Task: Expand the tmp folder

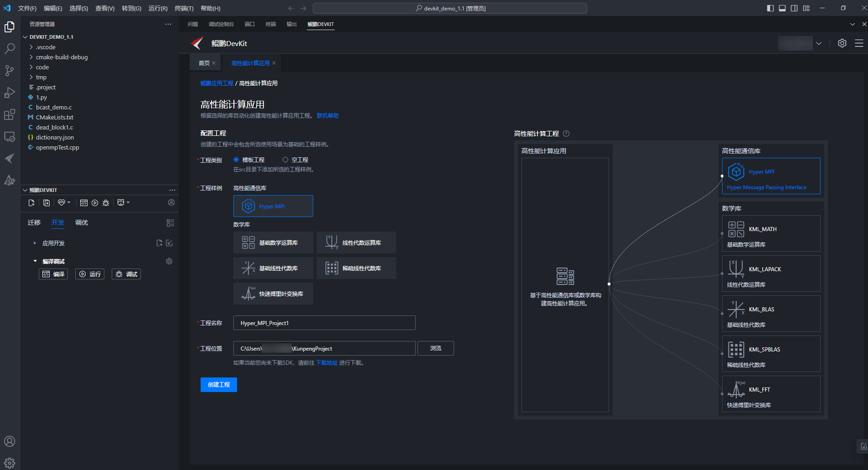Action: tap(31, 77)
